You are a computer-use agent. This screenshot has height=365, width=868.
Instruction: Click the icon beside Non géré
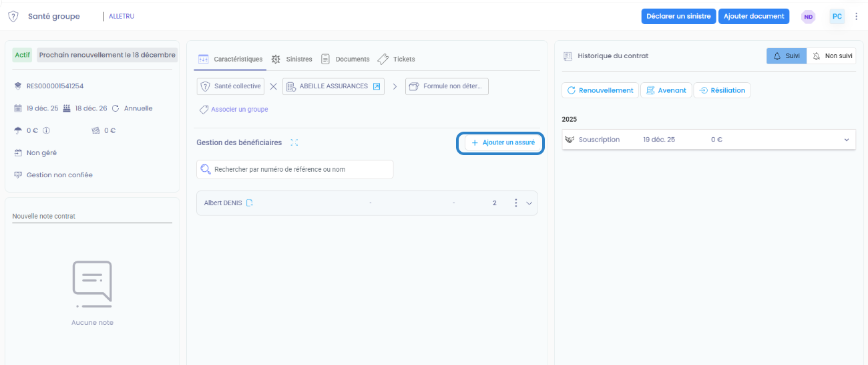pos(18,152)
